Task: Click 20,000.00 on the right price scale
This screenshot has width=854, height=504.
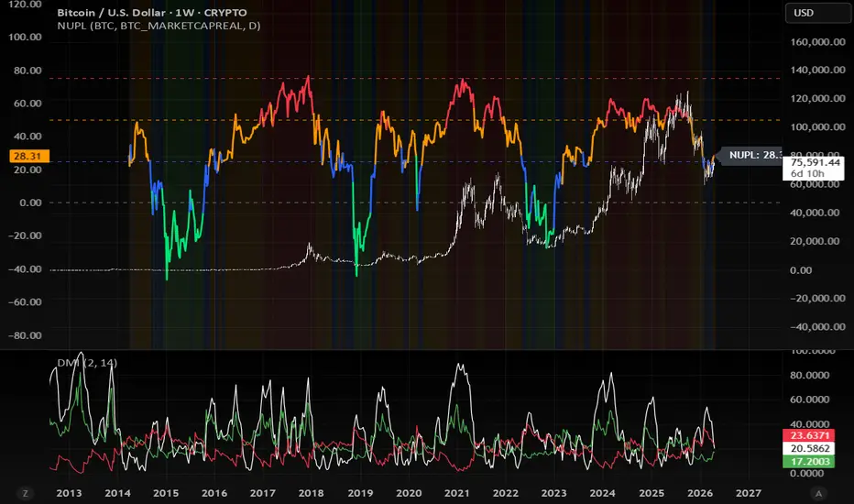Action: (x=815, y=241)
